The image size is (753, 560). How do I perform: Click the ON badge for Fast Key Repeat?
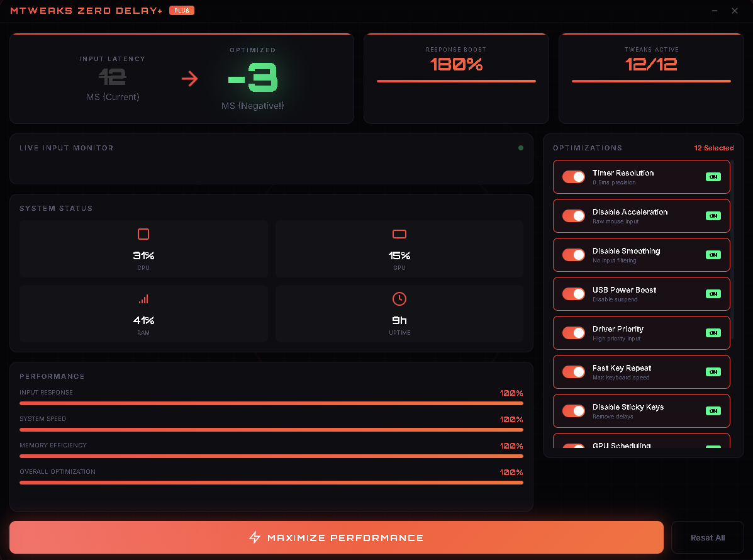click(x=713, y=372)
